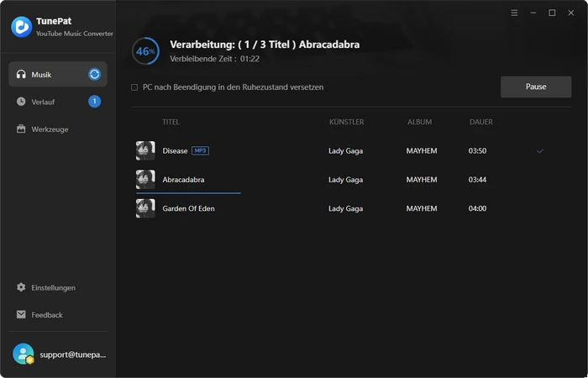Click the 04:00 duration value
Screen dimensions: 588x378
[477, 208]
